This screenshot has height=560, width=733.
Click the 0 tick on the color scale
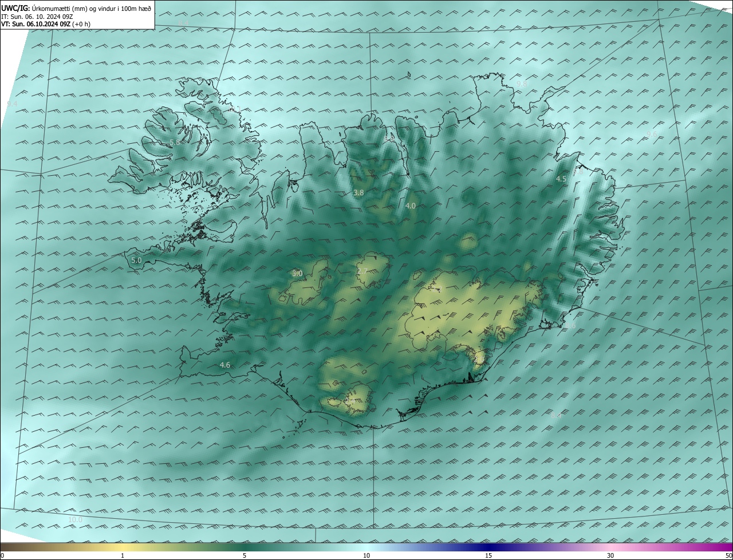coord(2,556)
